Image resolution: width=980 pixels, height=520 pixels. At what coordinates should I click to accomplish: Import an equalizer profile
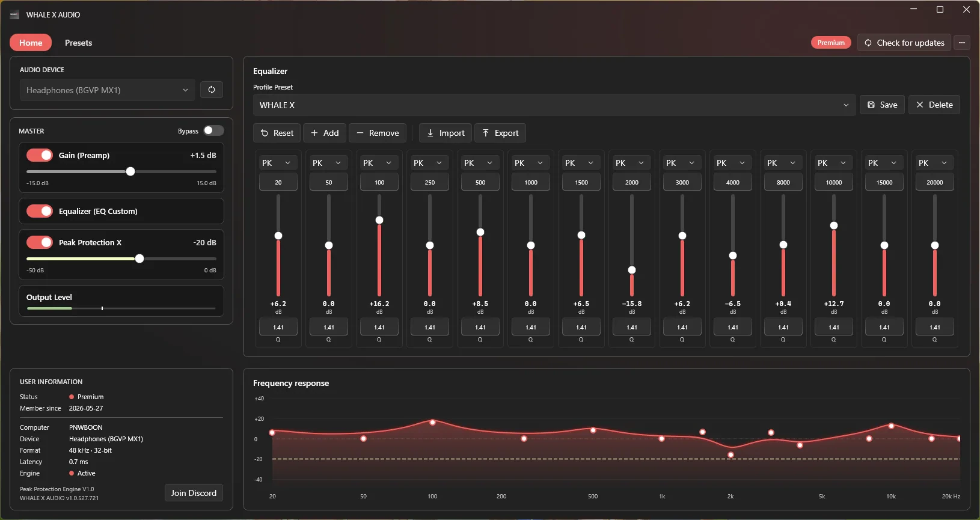pyautogui.click(x=446, y=133)
